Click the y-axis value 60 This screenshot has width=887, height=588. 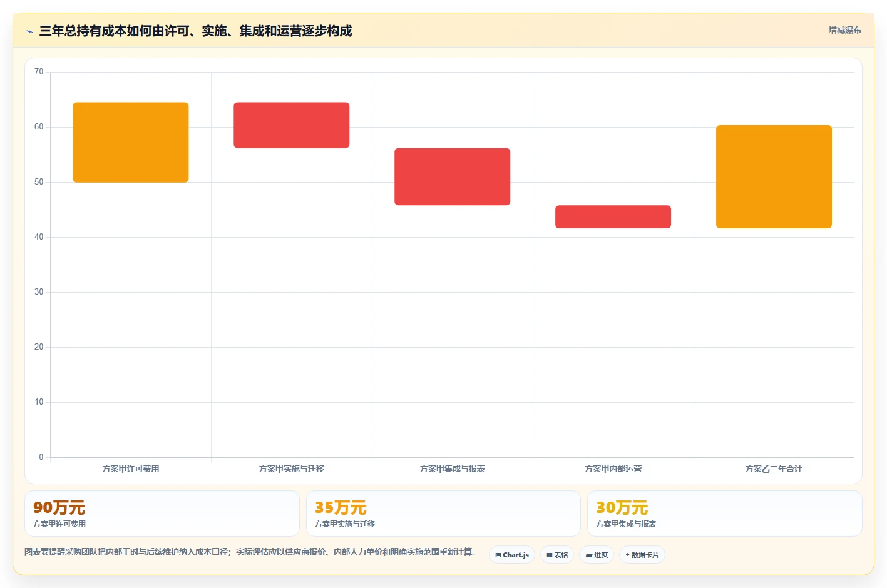39,127
